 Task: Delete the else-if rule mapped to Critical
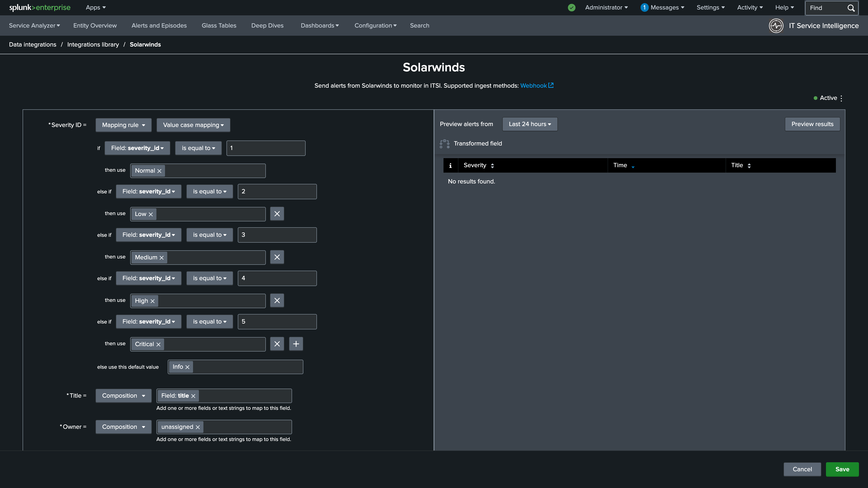[x=277, y=344]
